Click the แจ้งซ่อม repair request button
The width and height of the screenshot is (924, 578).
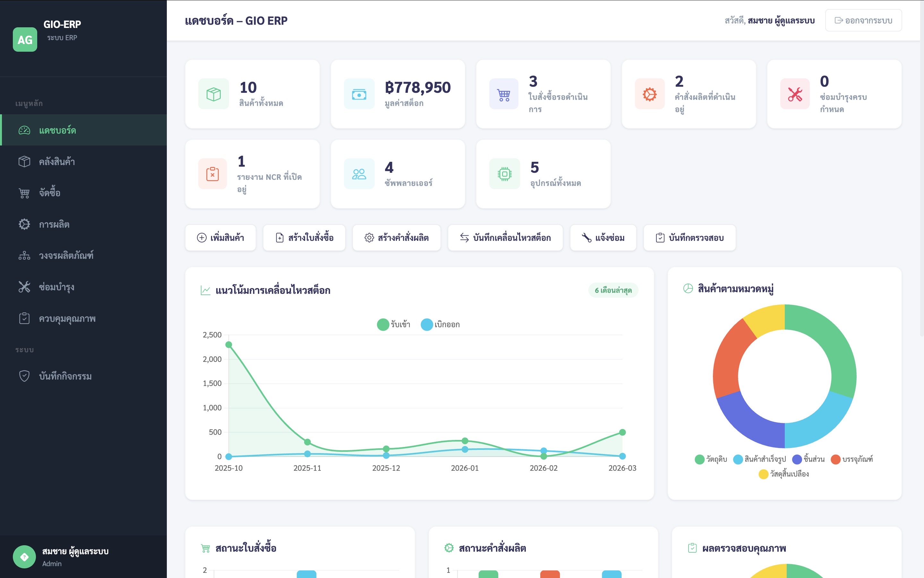click(603, 238)
